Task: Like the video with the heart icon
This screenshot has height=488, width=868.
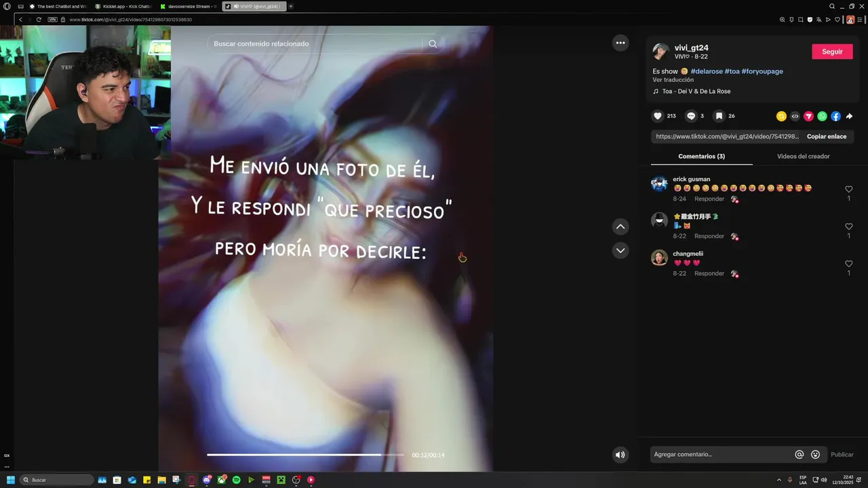Action: coord(657,116)
